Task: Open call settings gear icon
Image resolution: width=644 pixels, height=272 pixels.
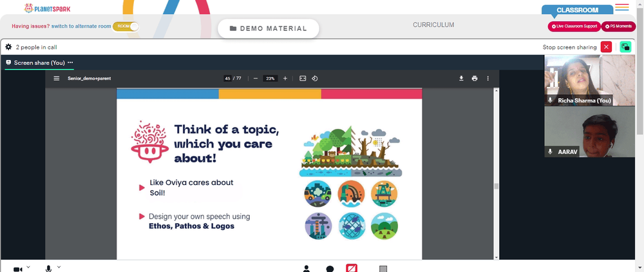Action: [x=8, y=47]
